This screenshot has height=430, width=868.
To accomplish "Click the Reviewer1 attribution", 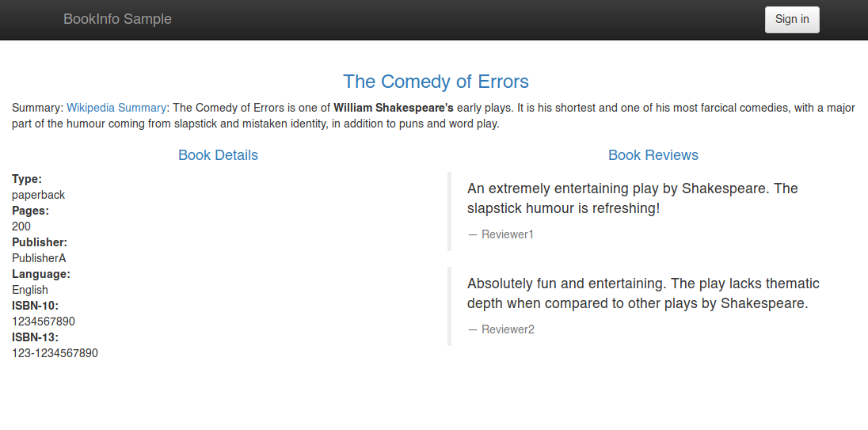I will 507,234.
